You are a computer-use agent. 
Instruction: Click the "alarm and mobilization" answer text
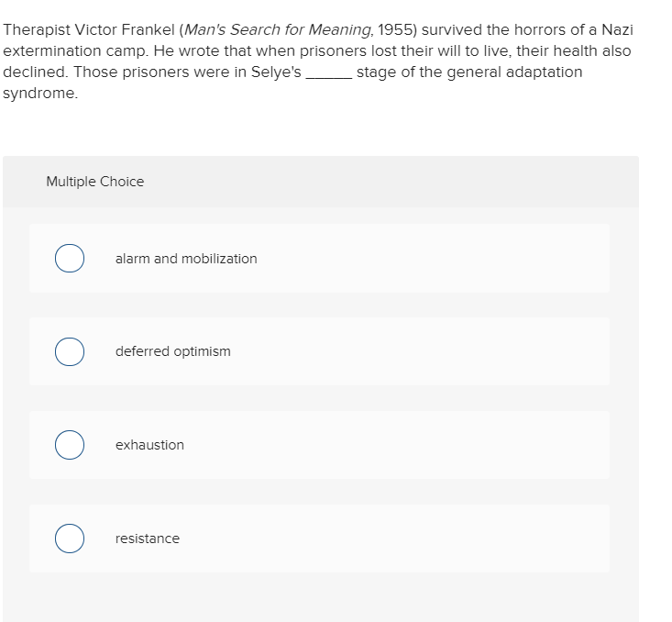point(186,259)
